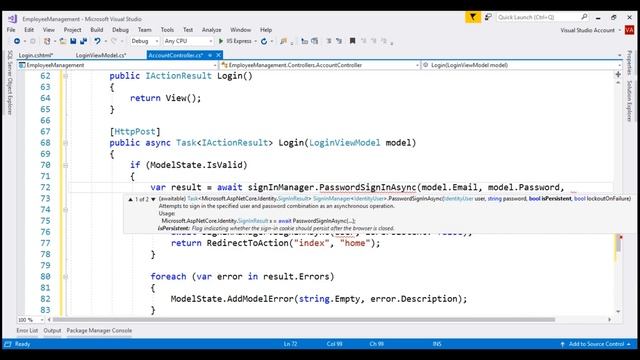The width and height of the screenshot is (640, 360).
Task: Click the feedback icon beside Quick Launch
Action: pyautogui.click(x=488, y=17)
